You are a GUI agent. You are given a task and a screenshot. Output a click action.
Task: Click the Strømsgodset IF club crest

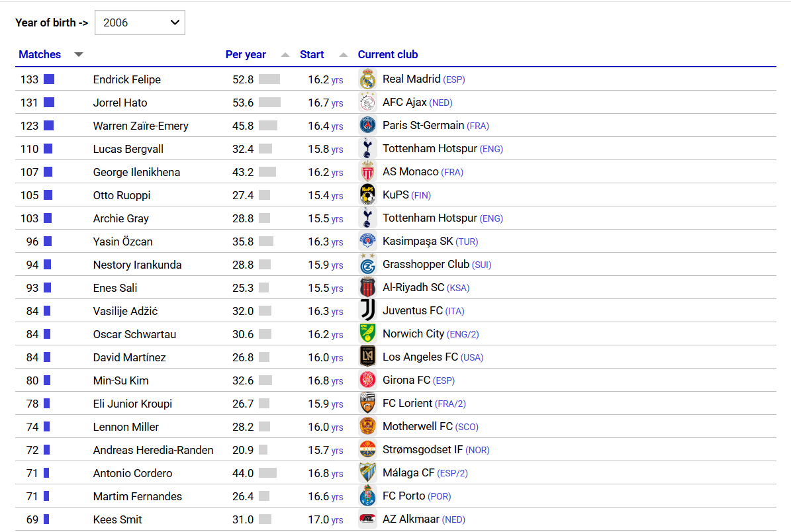(368, 450)
